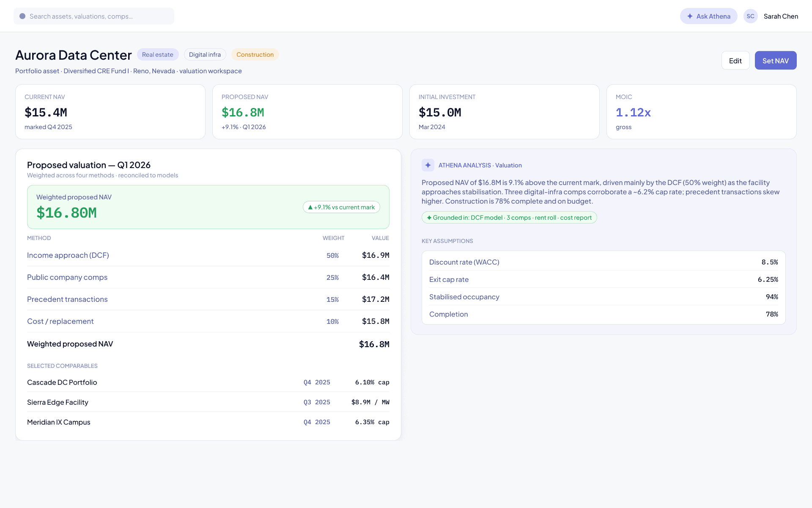Click the green up-triangle in +9.1% badge
This screenshot has width=812, height=508.
click(310, 207)
